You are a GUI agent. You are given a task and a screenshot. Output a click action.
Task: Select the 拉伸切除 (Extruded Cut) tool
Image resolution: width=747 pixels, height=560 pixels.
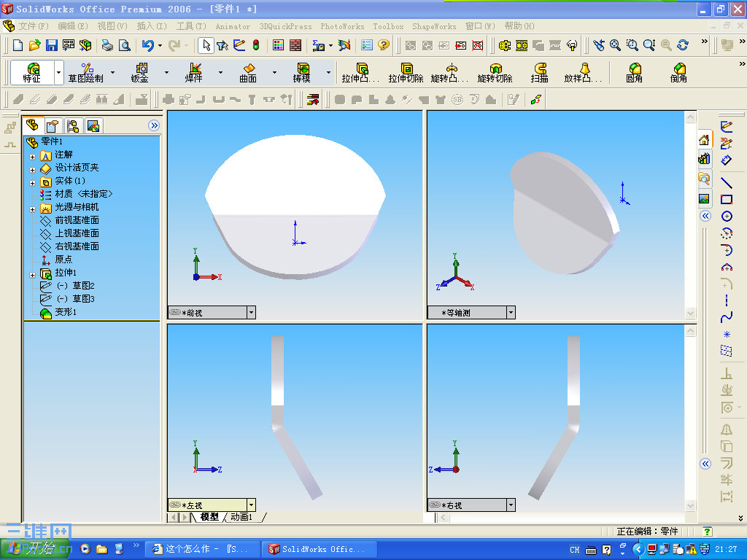point(406,72)
